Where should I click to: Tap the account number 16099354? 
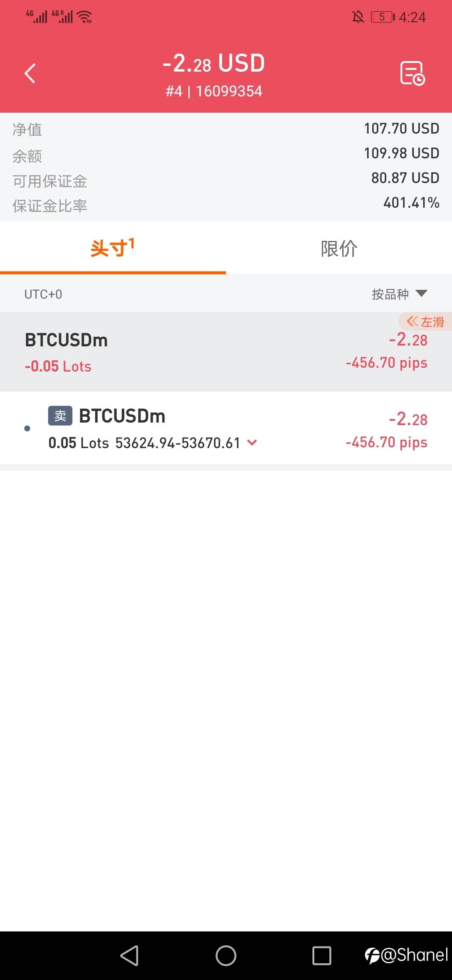tap(229, 91)
